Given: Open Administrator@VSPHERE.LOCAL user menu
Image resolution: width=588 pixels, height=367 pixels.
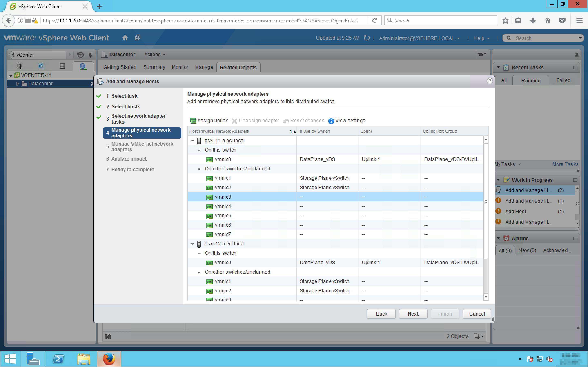Looking at the screenshot, I should coord(419,38).
